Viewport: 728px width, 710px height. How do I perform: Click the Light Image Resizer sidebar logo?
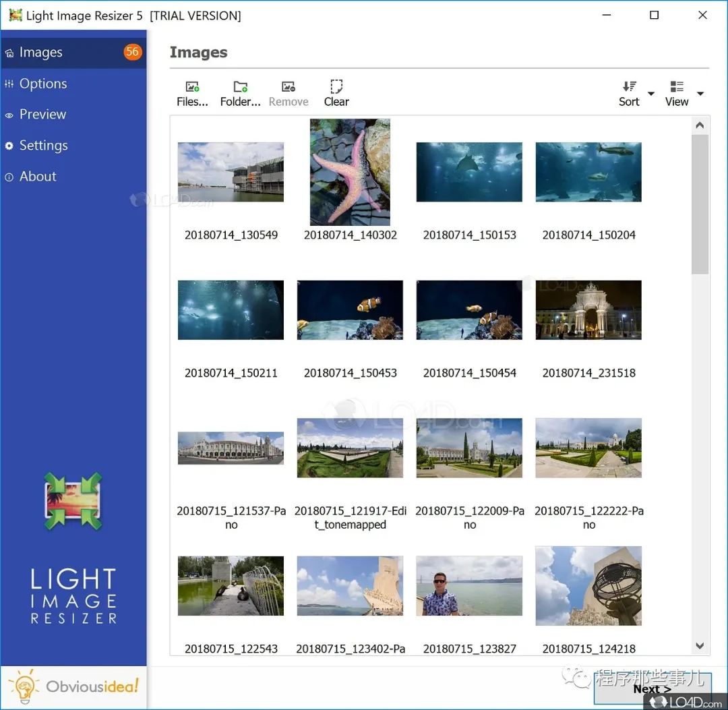[x=73, y=501]
